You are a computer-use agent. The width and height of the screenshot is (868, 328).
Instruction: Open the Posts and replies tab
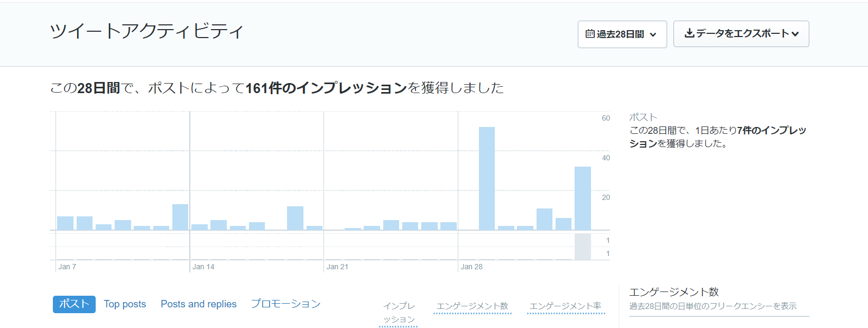coord(199,304)
